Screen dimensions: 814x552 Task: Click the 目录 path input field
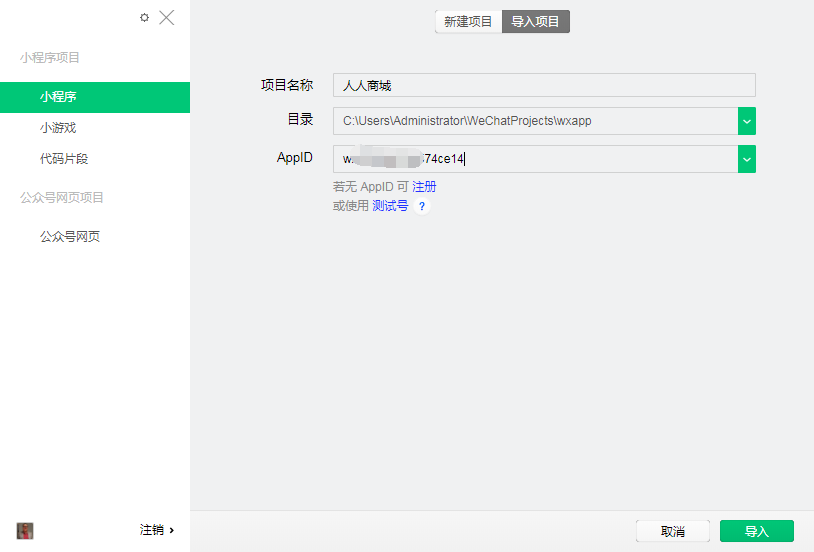[x=535, y=121]
